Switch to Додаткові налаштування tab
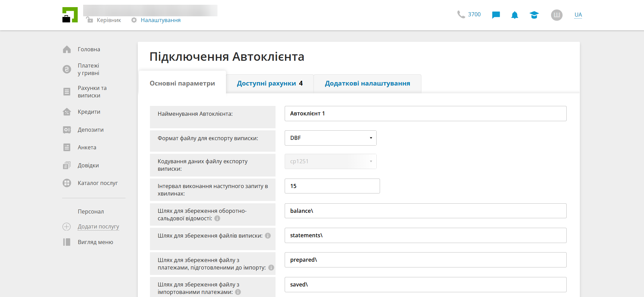This screenshot has height=297, width=644. 367,83
